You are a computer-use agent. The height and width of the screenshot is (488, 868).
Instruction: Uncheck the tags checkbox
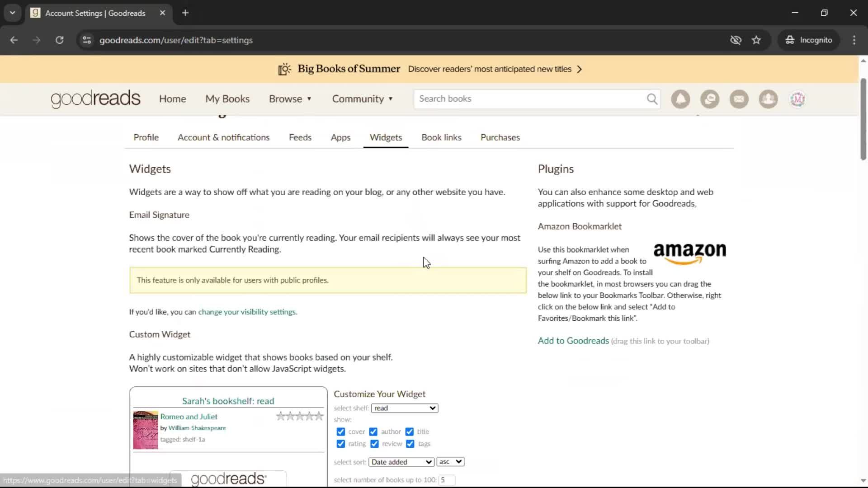coord(410,444)
